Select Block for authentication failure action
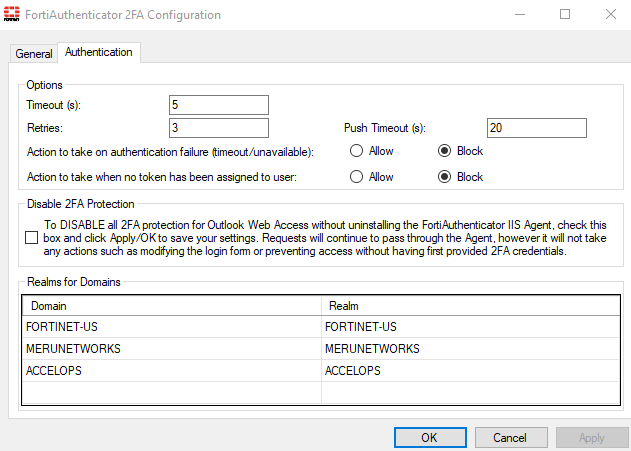 [445, 152]
